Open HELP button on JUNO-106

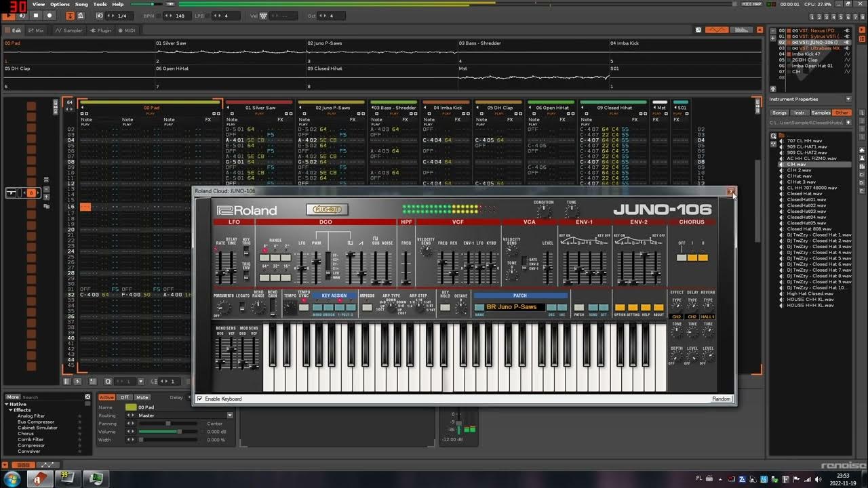646,307
